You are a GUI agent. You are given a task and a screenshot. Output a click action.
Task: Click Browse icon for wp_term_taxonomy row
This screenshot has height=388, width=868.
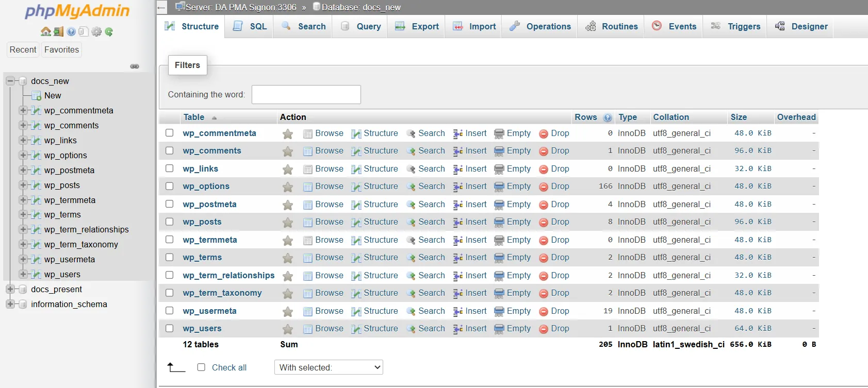[x=308, y=294]
